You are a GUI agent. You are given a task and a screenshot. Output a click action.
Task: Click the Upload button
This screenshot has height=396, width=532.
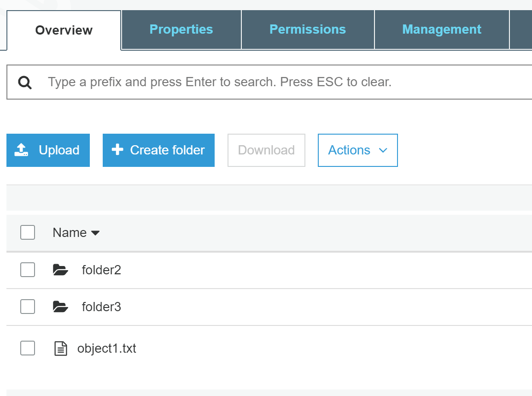tap(48, 150)
